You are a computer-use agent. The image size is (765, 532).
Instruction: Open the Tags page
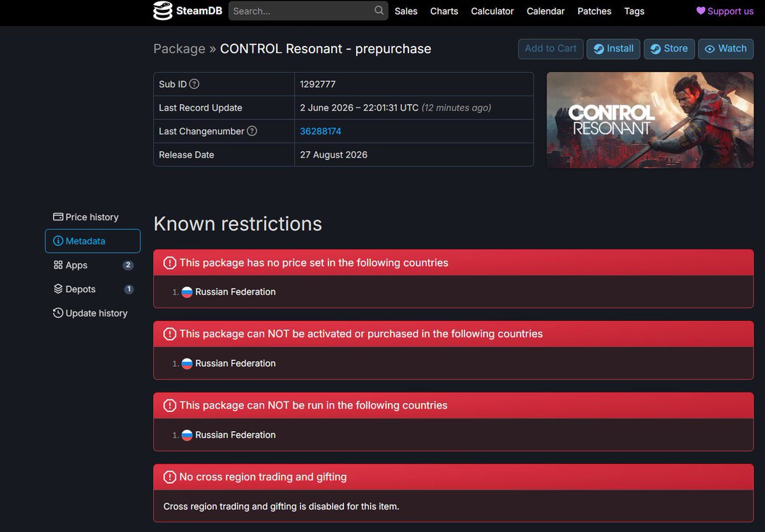pos(634,11)
